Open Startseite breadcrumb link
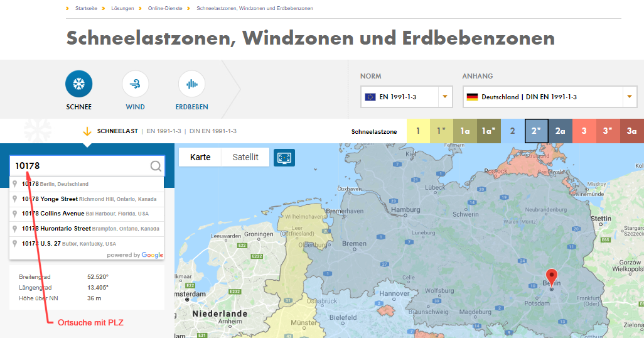 pyautogui.click(x=86, y=8)
